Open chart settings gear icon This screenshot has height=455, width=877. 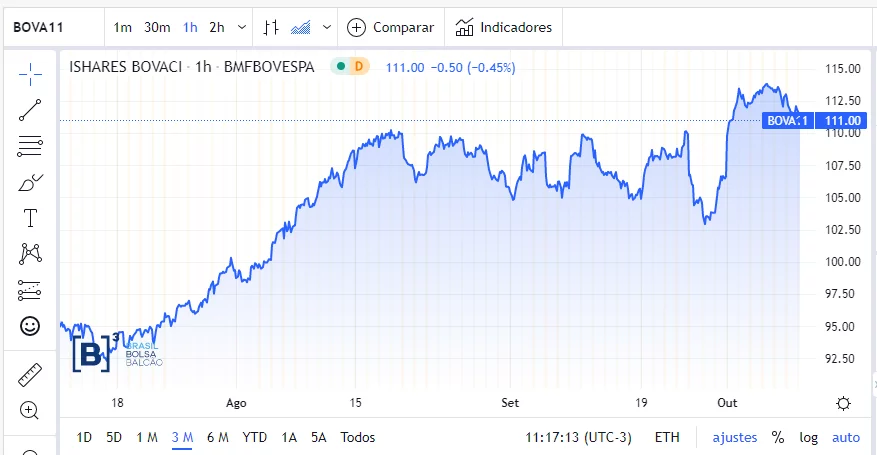coord(843,403)
